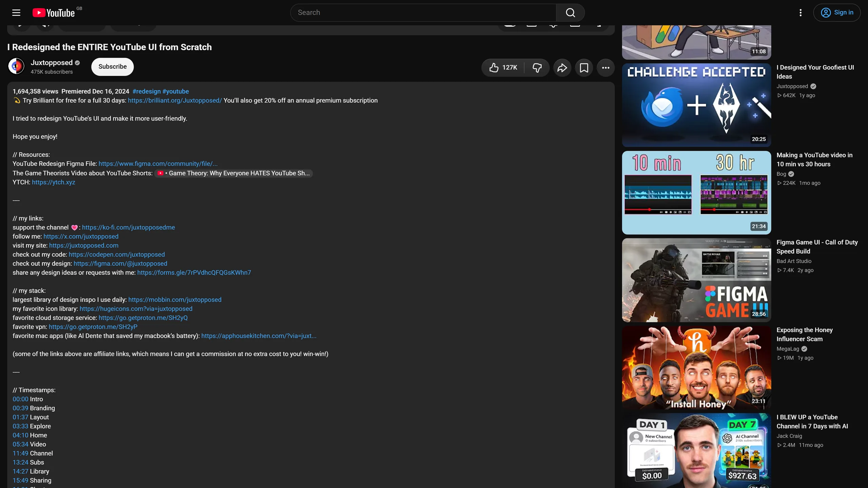Viewport: 868px width, 488px height.
Task: Click into the Search input field
Action: pyautogui.click(x=423, y=13)
